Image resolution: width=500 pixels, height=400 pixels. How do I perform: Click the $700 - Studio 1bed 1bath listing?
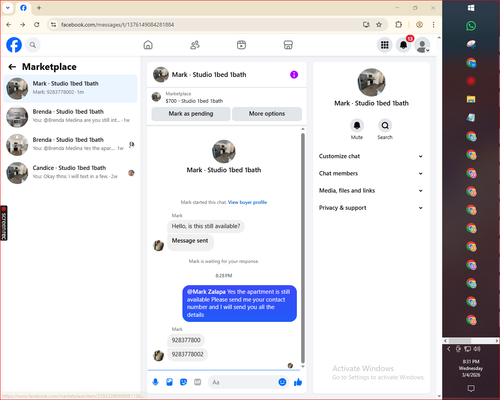194,101
